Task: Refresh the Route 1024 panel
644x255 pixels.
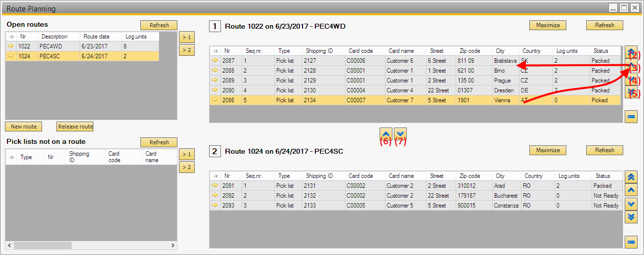Action: point(604,150)
